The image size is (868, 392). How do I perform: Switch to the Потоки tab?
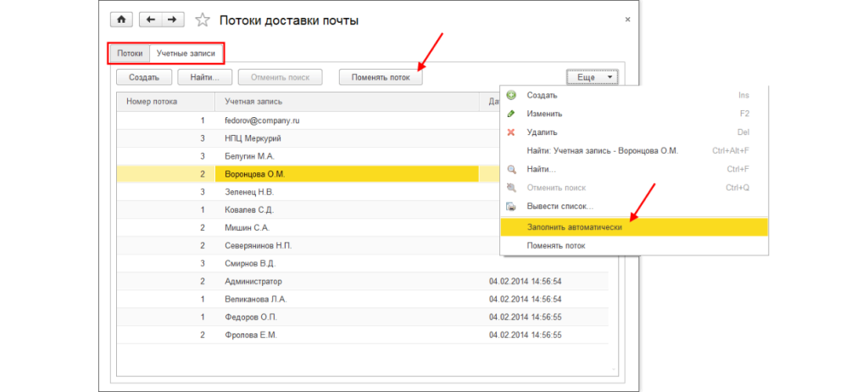pos(130,53)
